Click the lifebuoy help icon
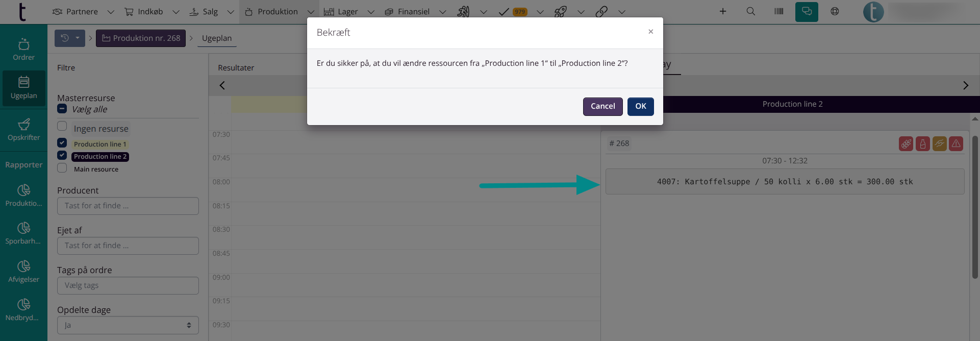The width and height of the screenshot is (980, 341). coord(835,11)
